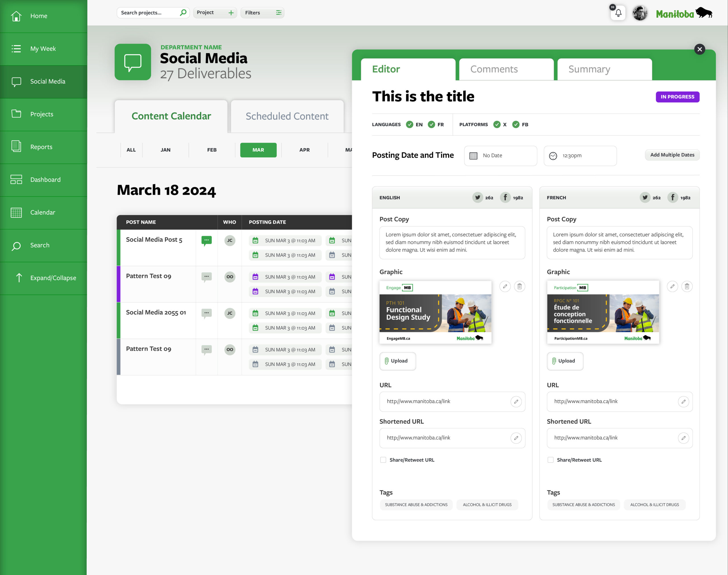This screenshot has width=728, height=575.
Task: Click the Twitter icon in the French header
Action: click(x=645, y=198)
